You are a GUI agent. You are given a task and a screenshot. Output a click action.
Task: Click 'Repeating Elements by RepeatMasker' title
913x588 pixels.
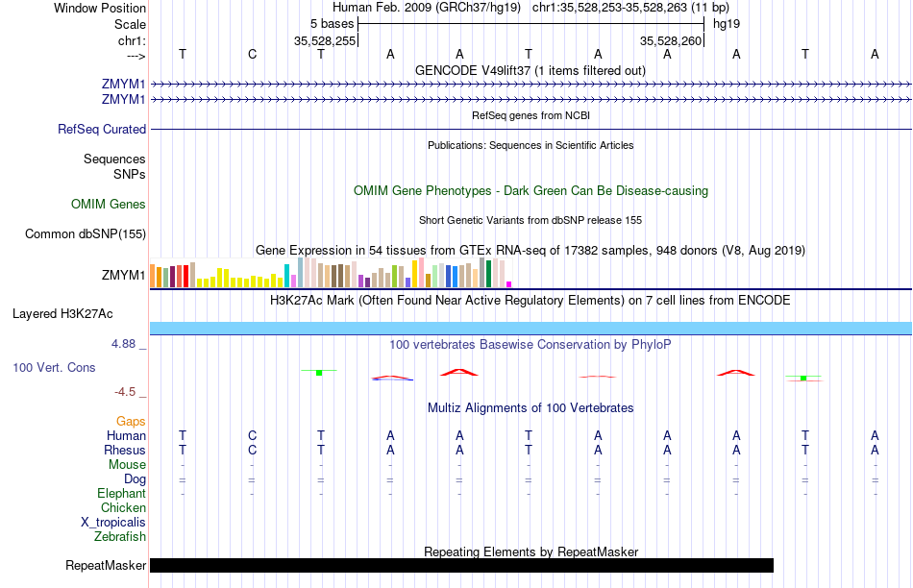click(531, 551)
